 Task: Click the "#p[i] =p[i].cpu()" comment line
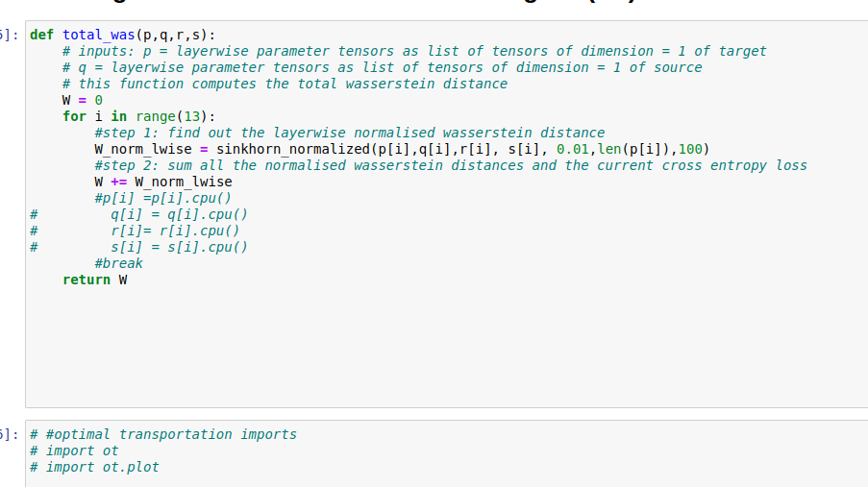point(163,198)
